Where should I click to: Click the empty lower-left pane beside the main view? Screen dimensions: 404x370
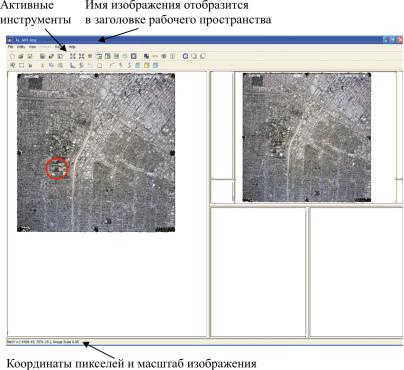pos(258,272)
